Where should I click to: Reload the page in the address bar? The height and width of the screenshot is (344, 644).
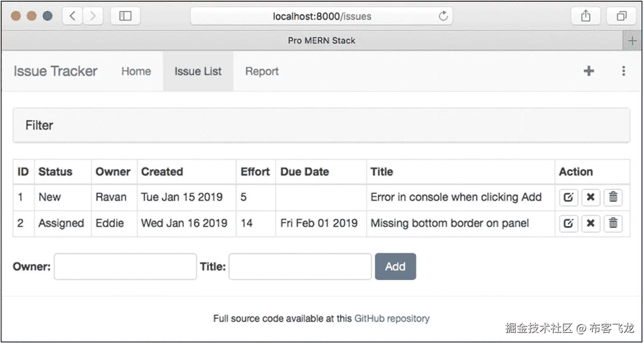pos(443,16)
